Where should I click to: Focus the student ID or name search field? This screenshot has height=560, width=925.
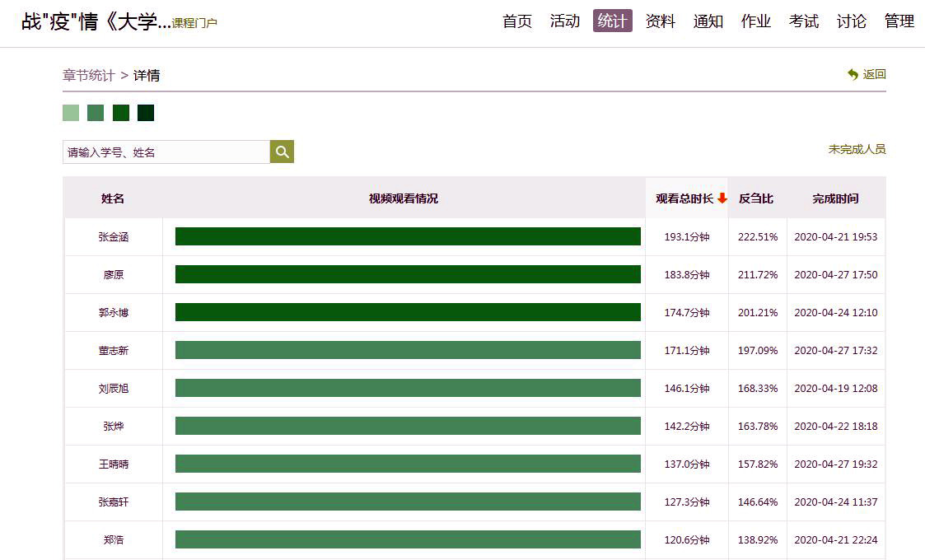coord(166,152)
